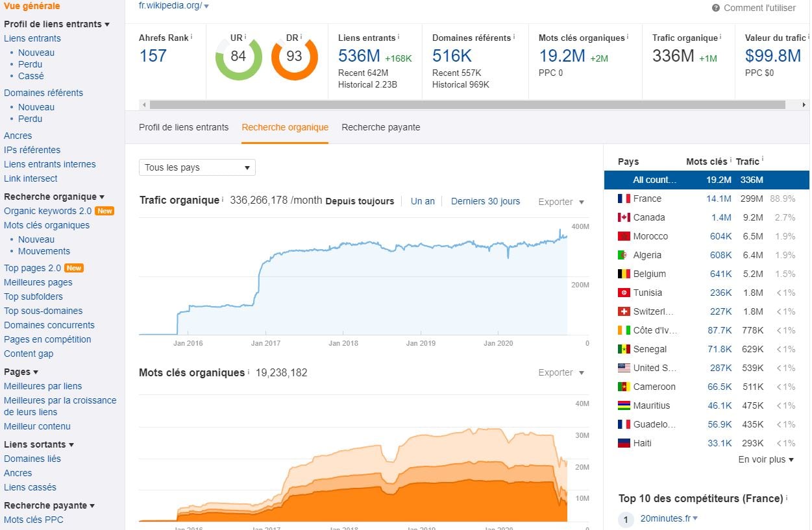Click the DR 93 orange gauge

click(x=294, y=56)
